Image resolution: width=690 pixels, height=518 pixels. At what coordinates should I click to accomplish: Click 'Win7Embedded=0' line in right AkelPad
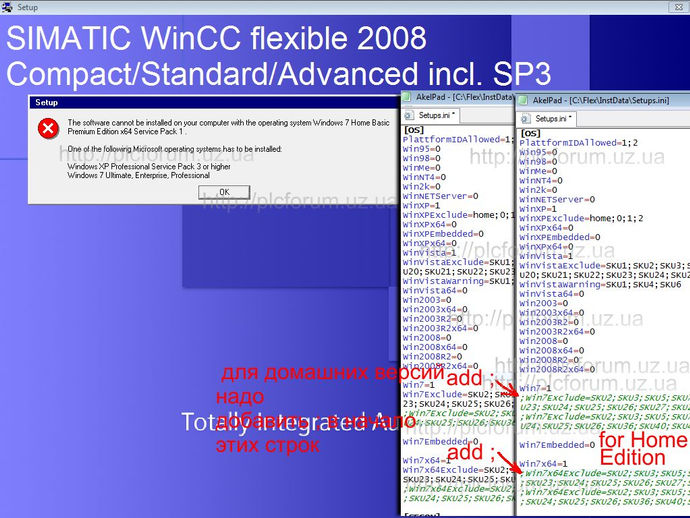(x=557, y=445)
